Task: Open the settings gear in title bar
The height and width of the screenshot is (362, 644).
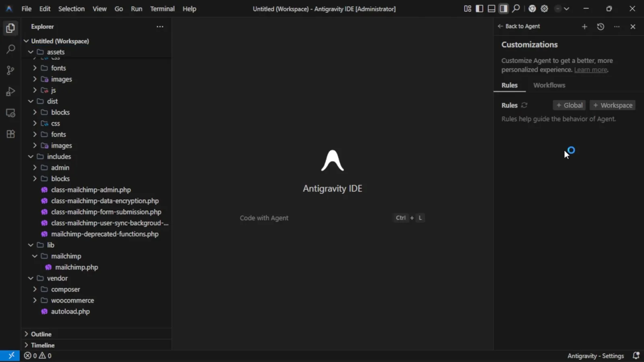Action: point(545,8)
